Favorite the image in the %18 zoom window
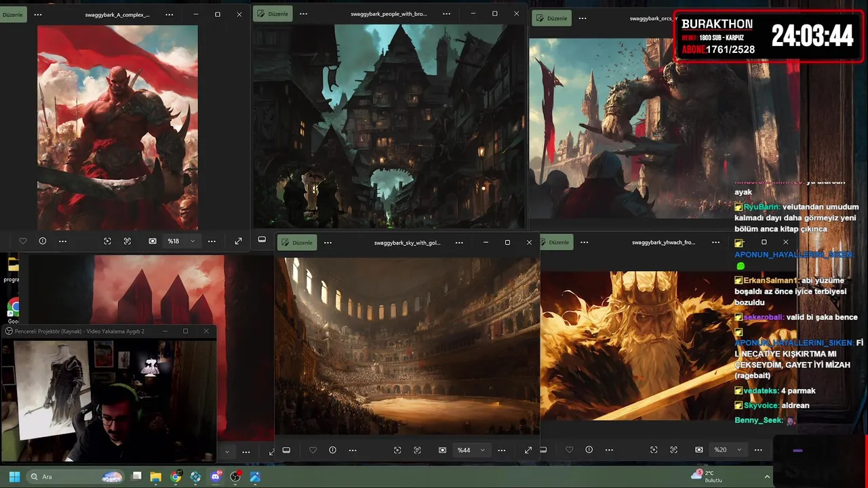This screenshot has width=868, height=488. 23,241
